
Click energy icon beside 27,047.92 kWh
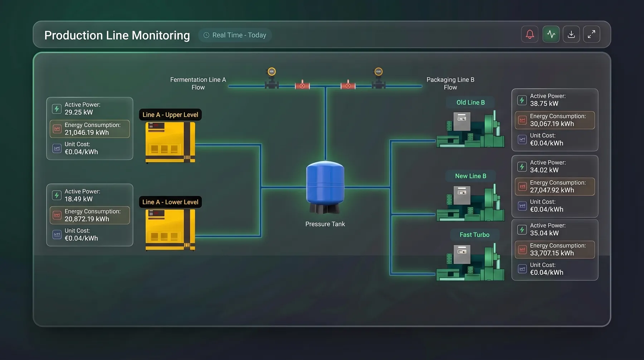pos(522,186)
